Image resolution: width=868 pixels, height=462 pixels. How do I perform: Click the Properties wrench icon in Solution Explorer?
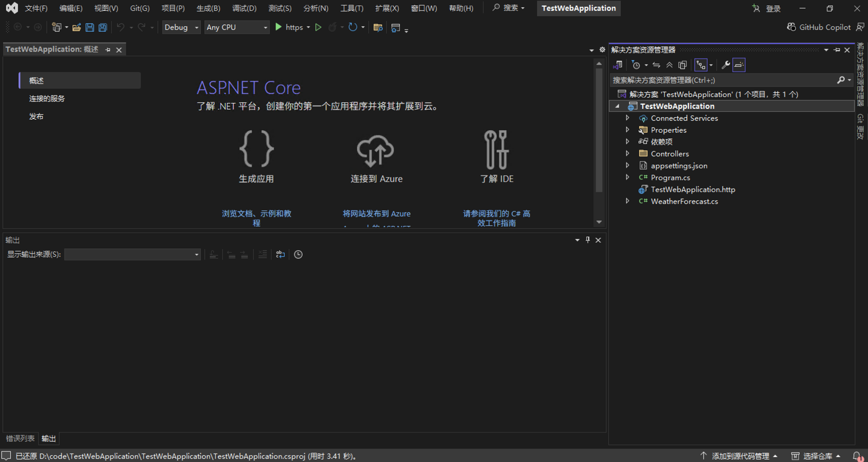726,65
